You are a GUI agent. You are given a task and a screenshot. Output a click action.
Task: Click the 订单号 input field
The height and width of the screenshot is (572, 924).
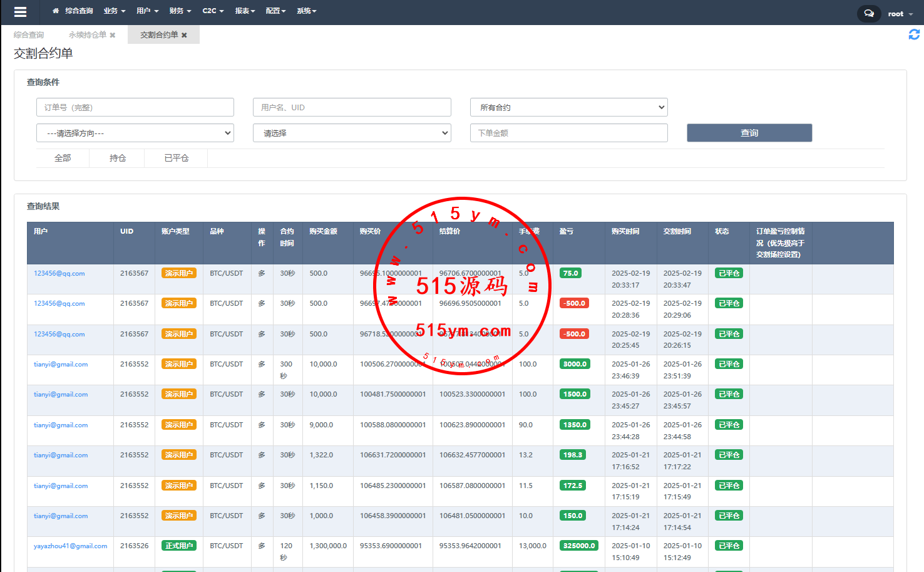[135, 108]
